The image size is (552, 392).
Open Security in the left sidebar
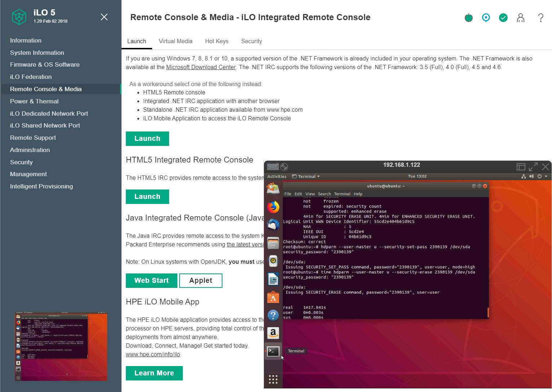click(x=21, y=162)
